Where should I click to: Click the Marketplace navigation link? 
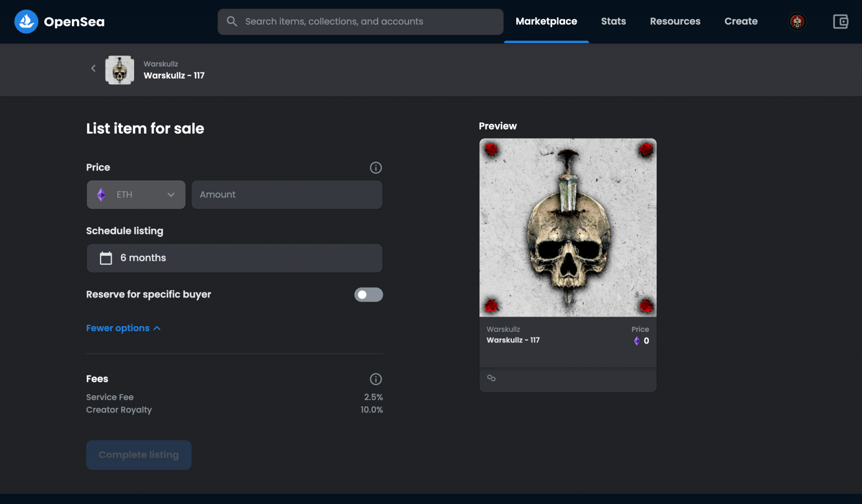coord(546,21)
